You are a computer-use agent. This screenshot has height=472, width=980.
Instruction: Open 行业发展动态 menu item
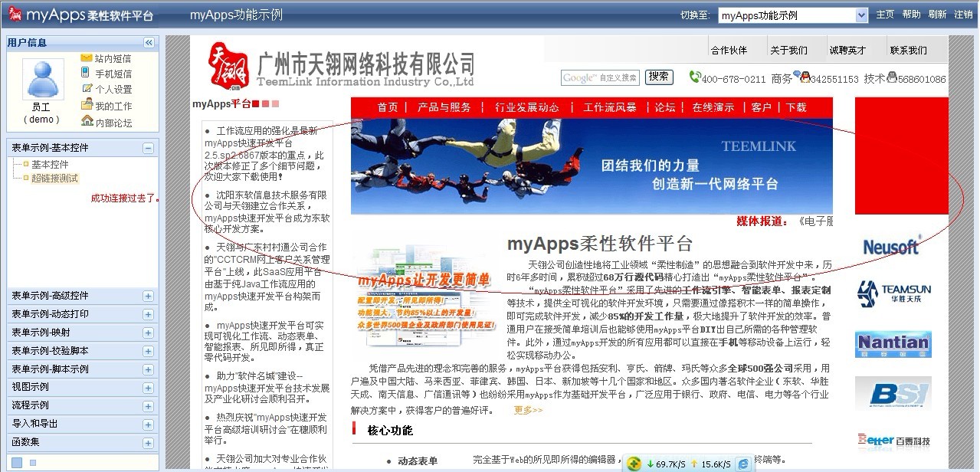(527, 108)
